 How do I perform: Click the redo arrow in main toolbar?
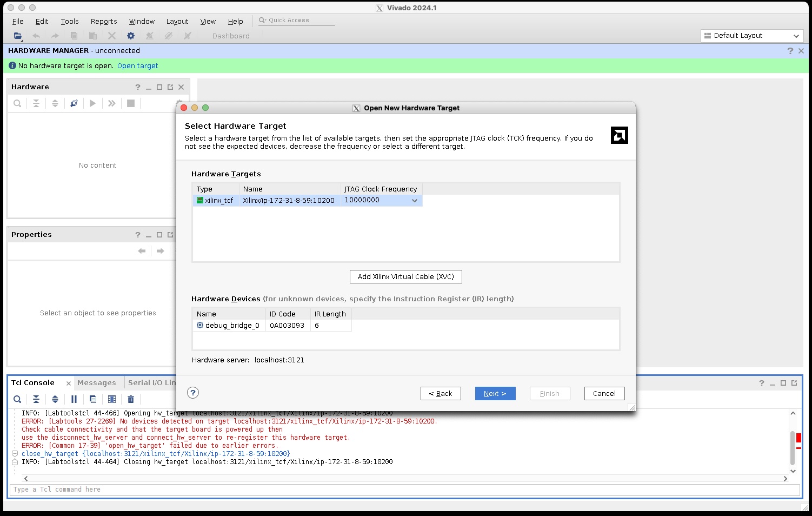(55, 36)
